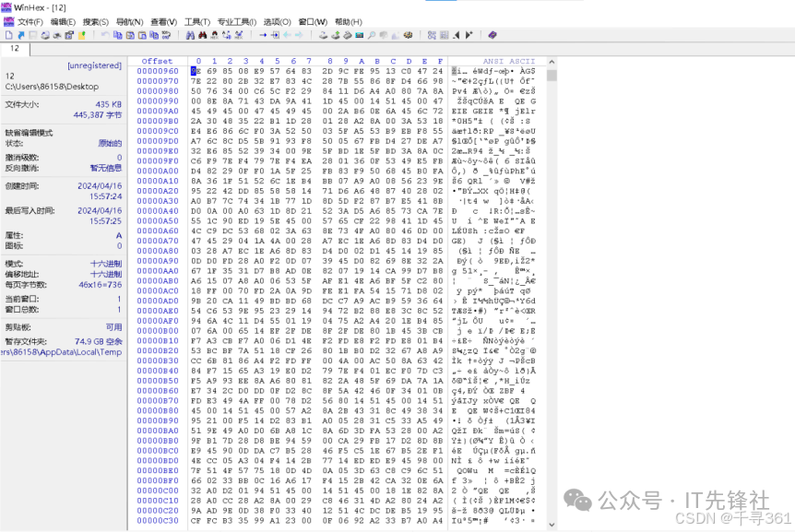The image size is (795, 532).
Task: Click the purple book icon at toolbar end
Action: [492, 35]
